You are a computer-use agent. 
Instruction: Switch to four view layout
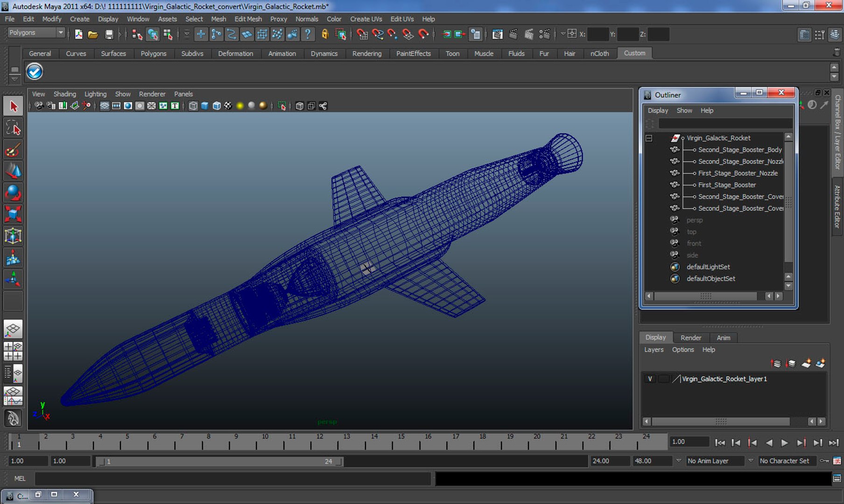[13, 351]
